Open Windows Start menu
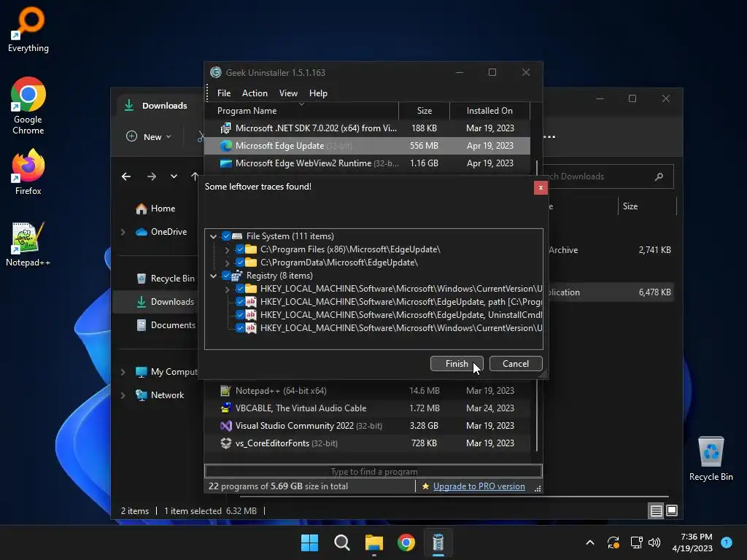 tap(309, 542)
